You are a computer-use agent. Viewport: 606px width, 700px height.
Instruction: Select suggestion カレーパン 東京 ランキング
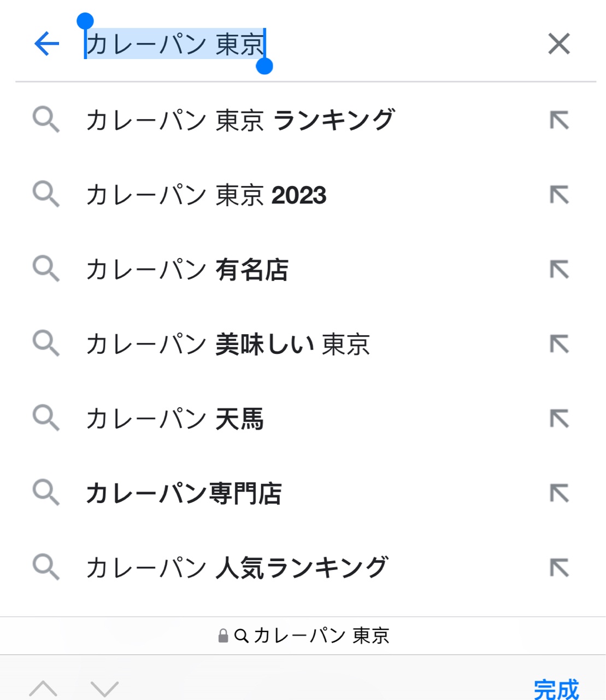240,120
